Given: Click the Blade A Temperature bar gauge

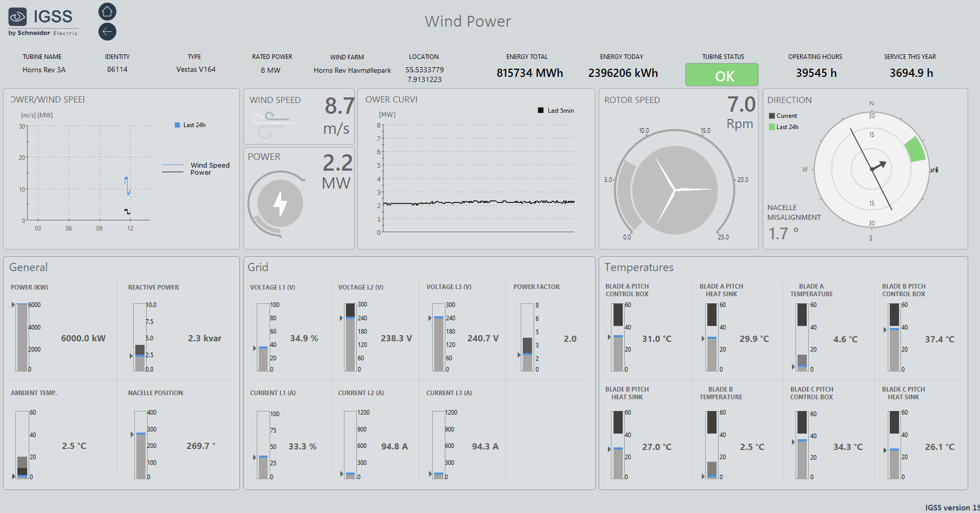Looking at the screenshot, I should click(802, 337).
